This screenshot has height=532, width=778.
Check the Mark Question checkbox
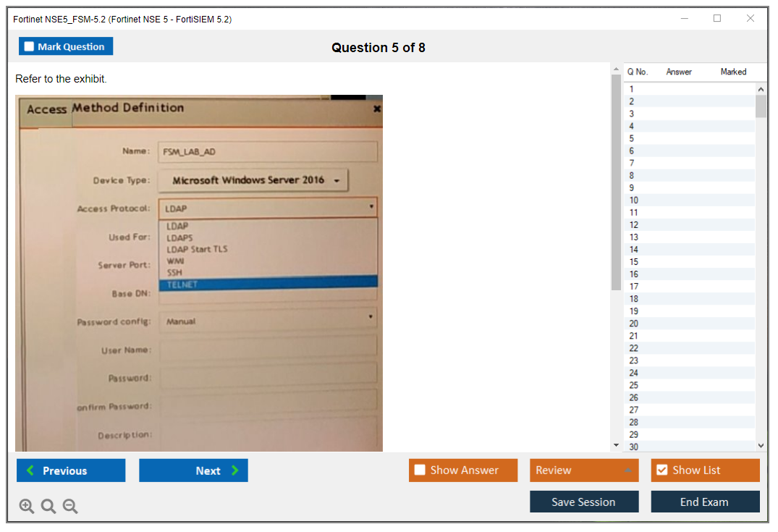point(30,46)
